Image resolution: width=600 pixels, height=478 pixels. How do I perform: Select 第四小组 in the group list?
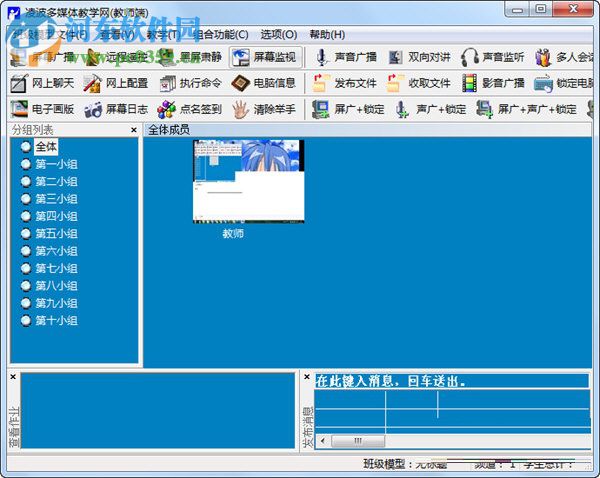pos(56,216)
